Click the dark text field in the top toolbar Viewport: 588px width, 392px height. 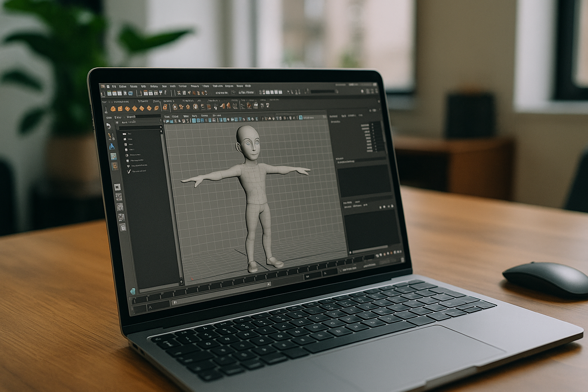click(323, 92)
